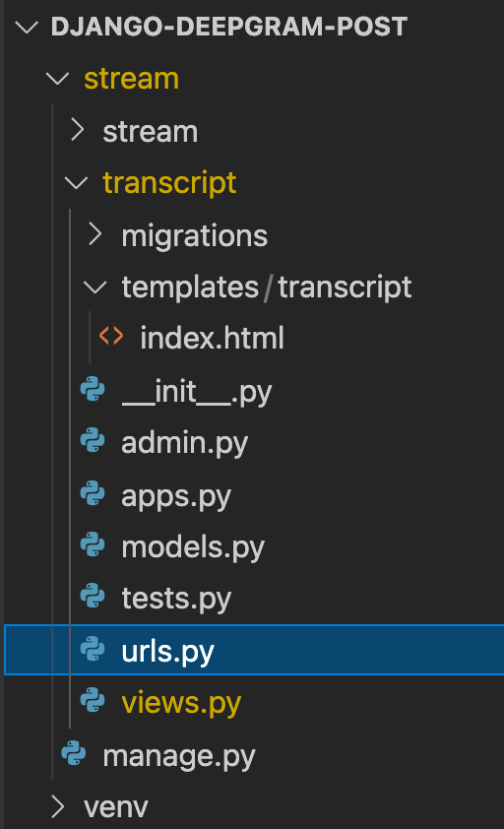This screenshot has width=504, height=829.
Task: Click the Python icon next to __init__.py
Action: pos(93,389)
